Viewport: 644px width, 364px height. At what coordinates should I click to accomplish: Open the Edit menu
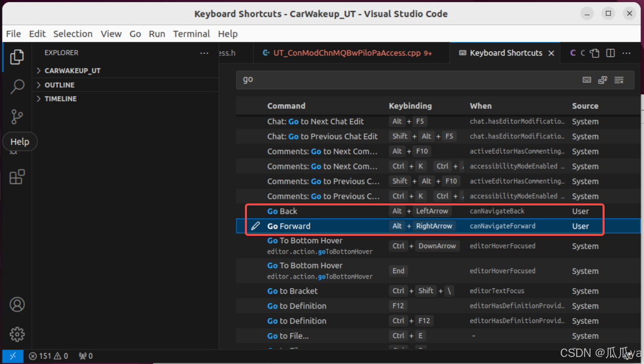click(37, 34)
